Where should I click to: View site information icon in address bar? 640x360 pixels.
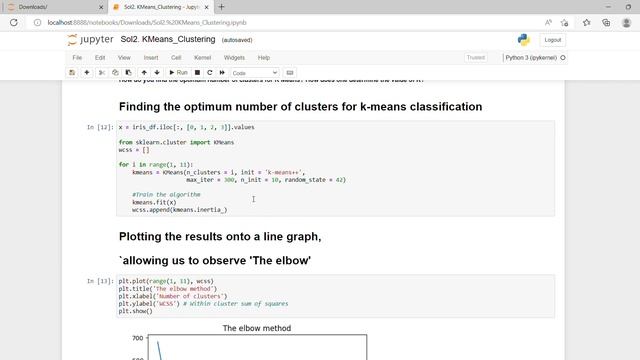(x=37, y=22)
